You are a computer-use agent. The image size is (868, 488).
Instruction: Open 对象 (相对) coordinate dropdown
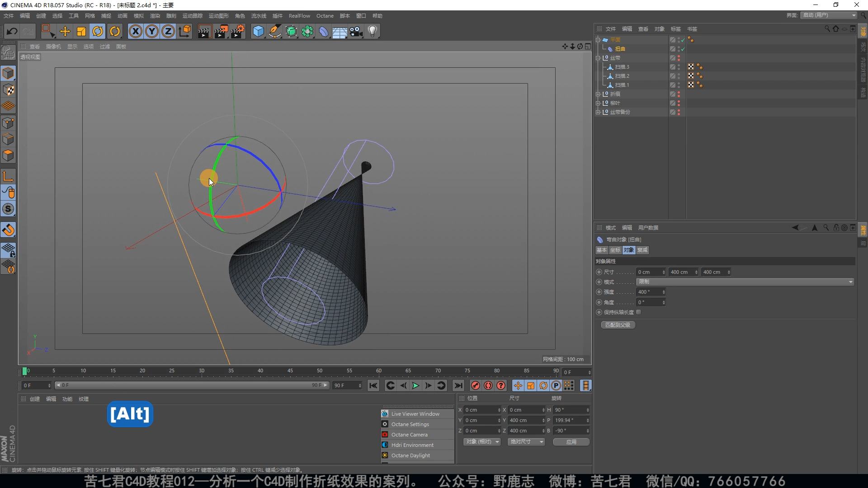(x=482, y=442)
